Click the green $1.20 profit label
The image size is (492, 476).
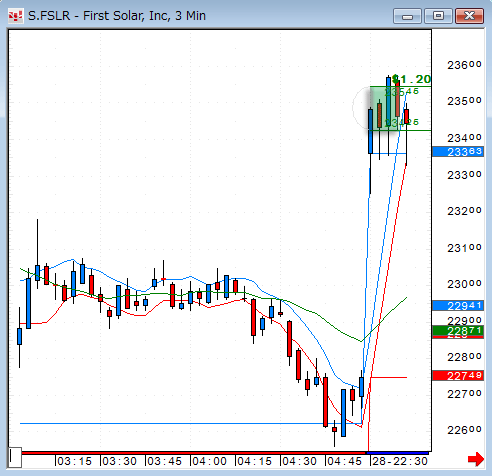coord(412,79)
